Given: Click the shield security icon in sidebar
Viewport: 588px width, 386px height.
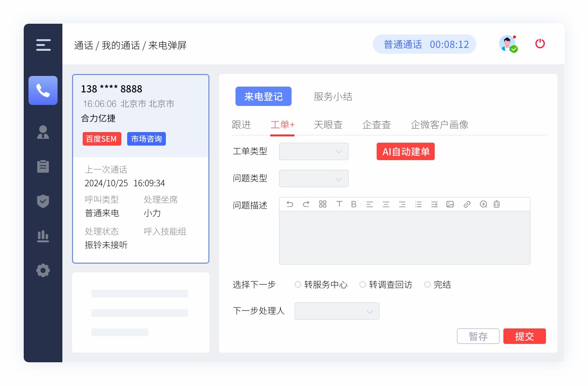Looking at the screenshot, I should pyautogui.click(x=43, y=201).
